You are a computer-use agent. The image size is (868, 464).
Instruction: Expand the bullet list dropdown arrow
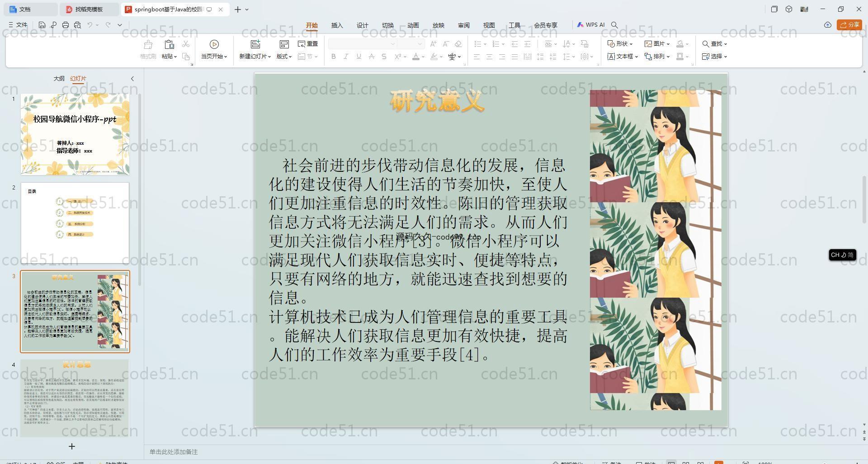tap(485, 44)
